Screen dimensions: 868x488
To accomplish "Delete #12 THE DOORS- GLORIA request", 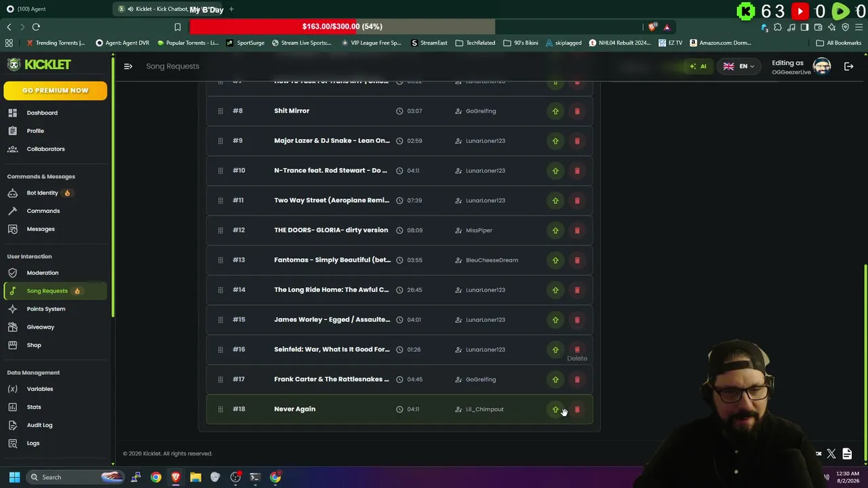I will [x=577, y=230].
